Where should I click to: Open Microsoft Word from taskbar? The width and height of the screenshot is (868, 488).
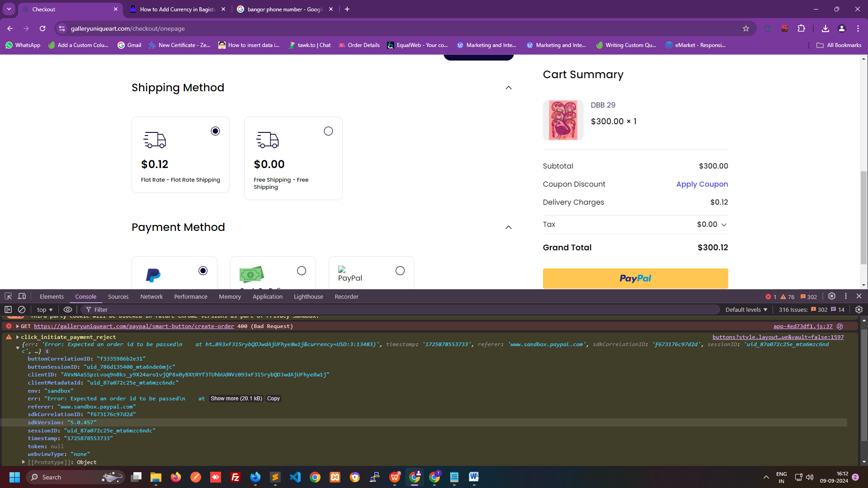474,477
